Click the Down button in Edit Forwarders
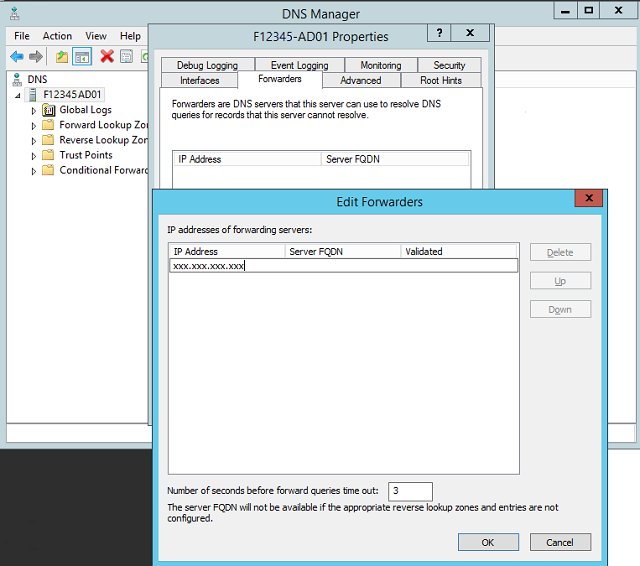 coord(560,309)
